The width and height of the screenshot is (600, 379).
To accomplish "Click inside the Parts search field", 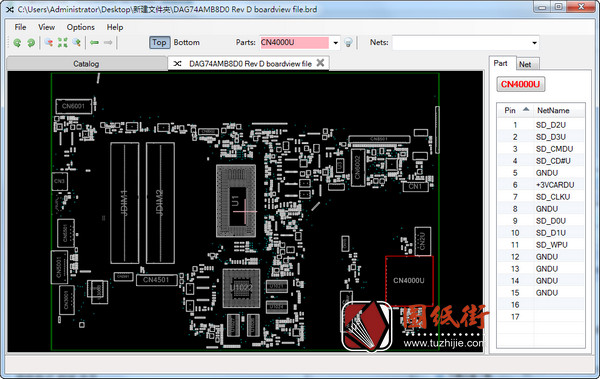I will click(294, 42).
